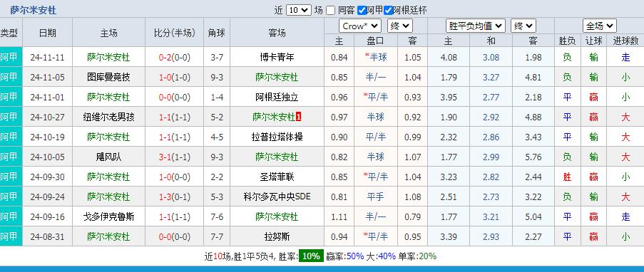644x272 pixels.
Task: Uncheck the 阿根廷杯 checkbox
Action: [388, 10]
